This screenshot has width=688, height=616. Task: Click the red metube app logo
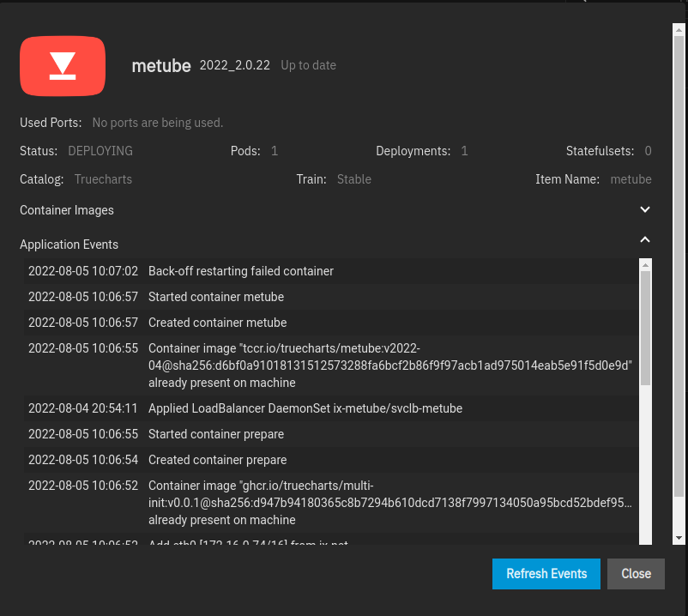pyautogui.click(x=63, y=66)
